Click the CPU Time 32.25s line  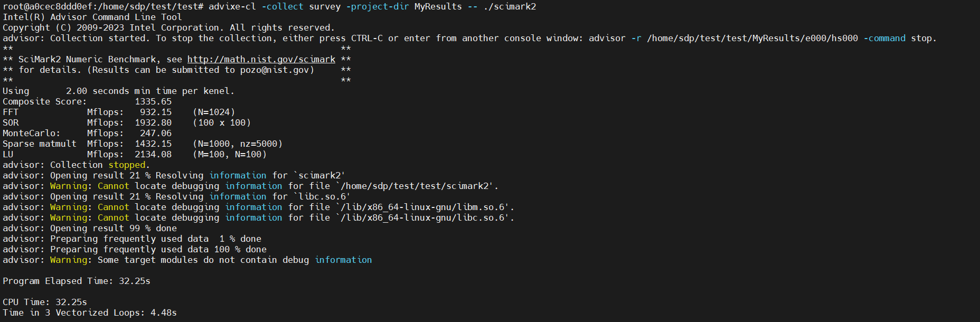45,302
